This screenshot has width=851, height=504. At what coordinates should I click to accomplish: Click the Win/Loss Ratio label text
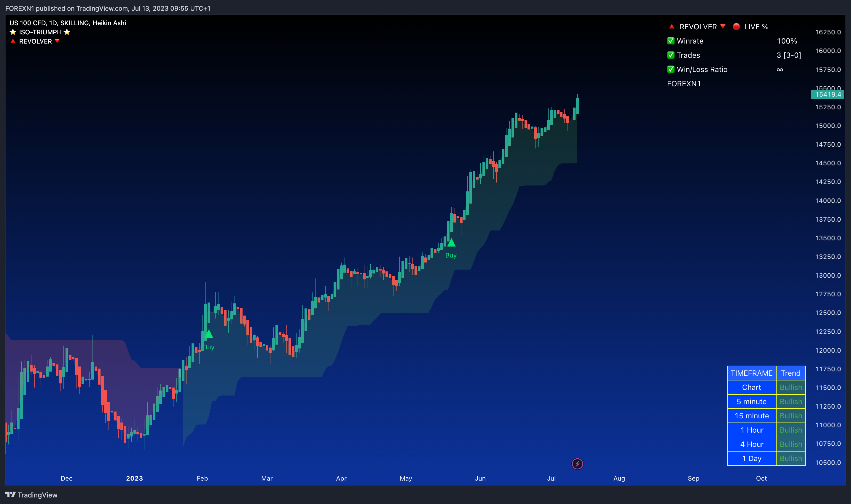(702, 69)
